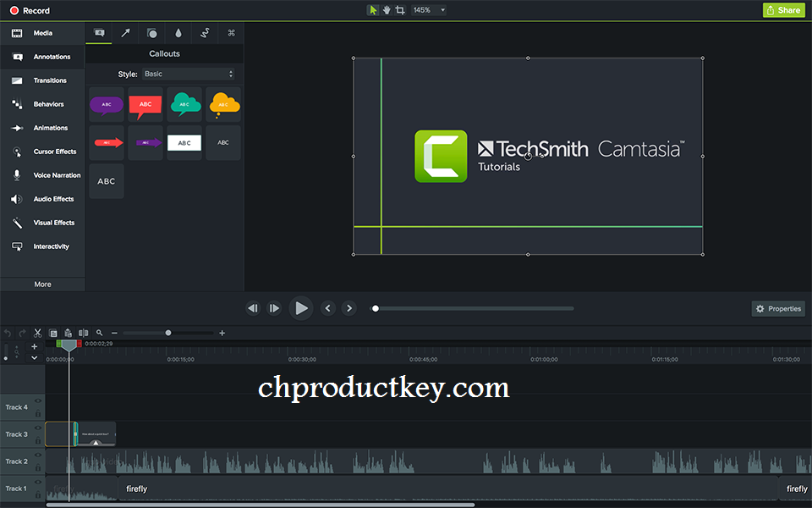Select the hand pan tool

coord(387,10)
